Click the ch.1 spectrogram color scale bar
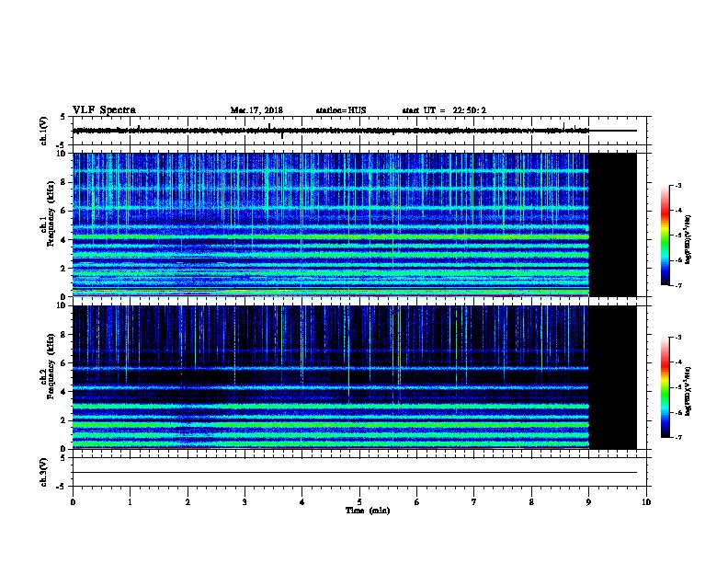 tap(665, 236)
